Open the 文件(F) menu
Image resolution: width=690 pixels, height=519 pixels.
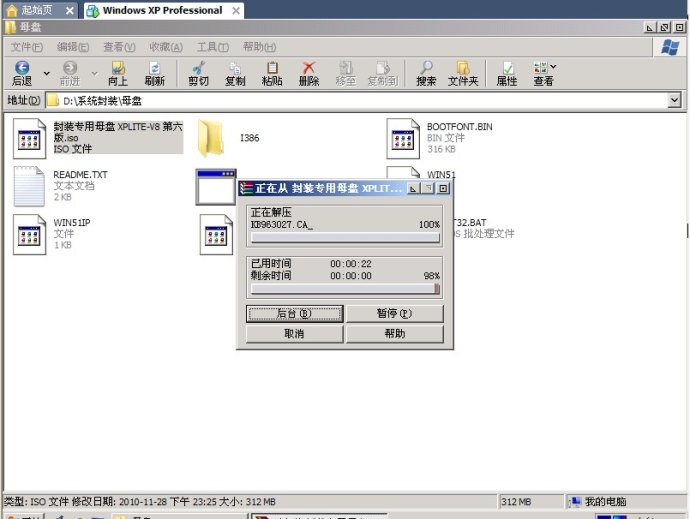[27, 47]
